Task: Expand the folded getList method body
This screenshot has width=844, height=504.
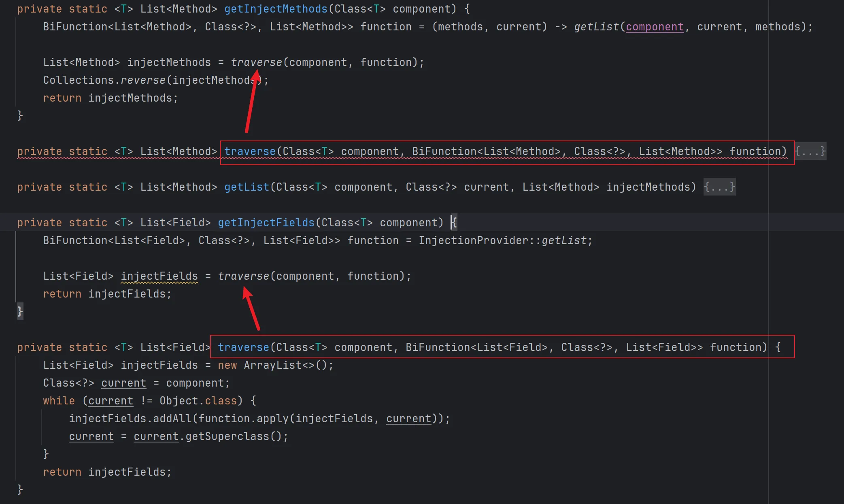Action: [719, 187]
